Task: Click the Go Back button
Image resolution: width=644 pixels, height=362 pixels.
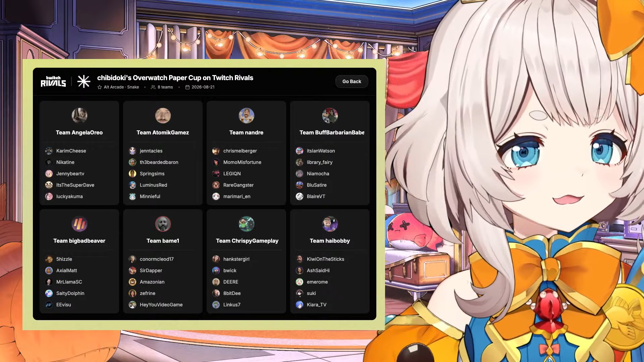Action: point(352,81)
